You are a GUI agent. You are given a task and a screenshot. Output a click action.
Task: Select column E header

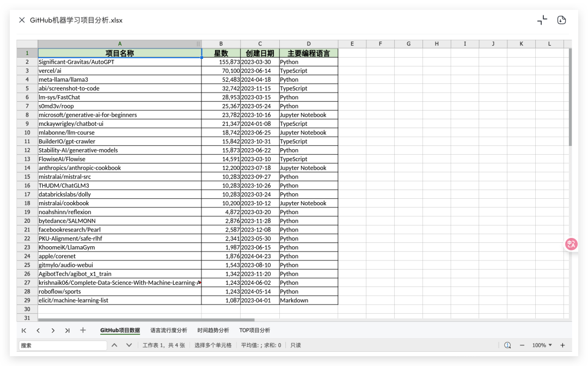coord(352,44)
